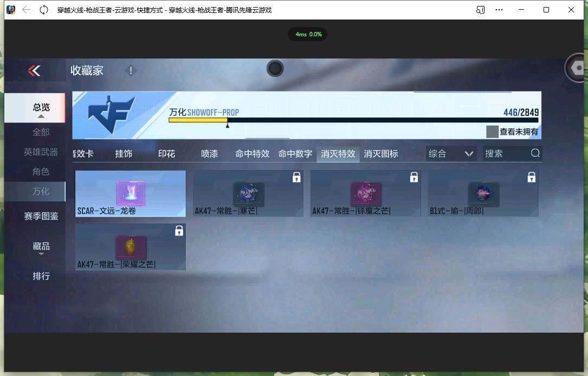
Task: Click the 搜索 search field
Action: (512, 154)
